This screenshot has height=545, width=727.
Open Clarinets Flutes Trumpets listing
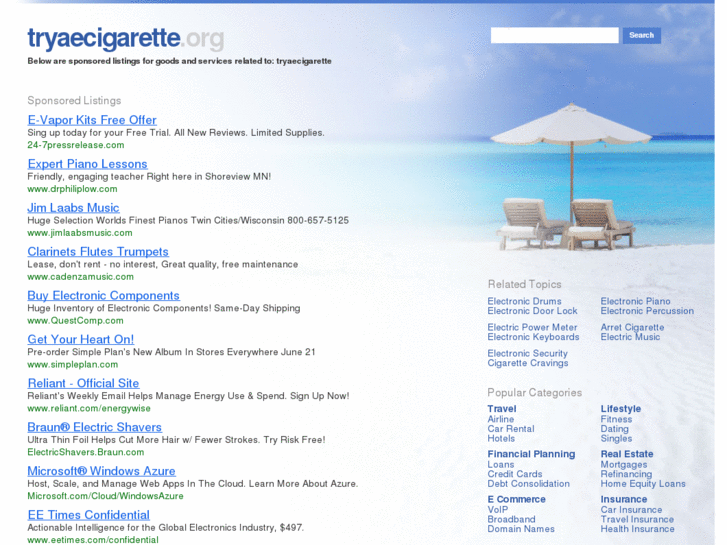98,252
